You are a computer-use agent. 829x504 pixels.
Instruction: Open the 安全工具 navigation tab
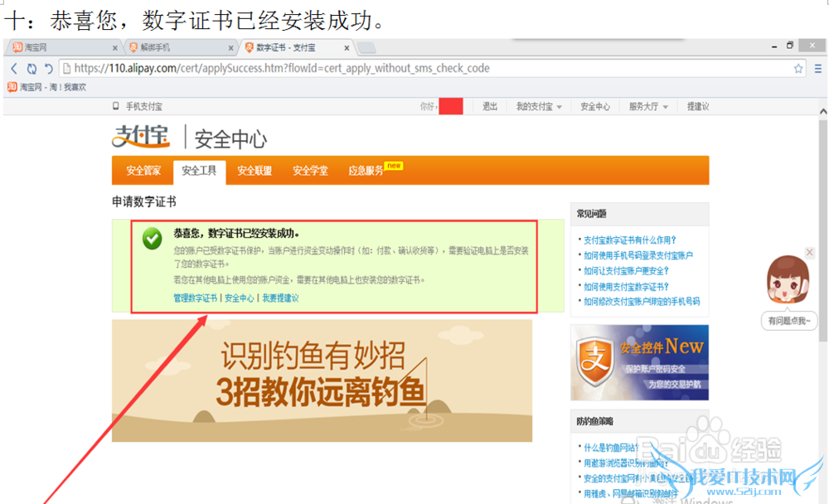click(x=199, y=171)
